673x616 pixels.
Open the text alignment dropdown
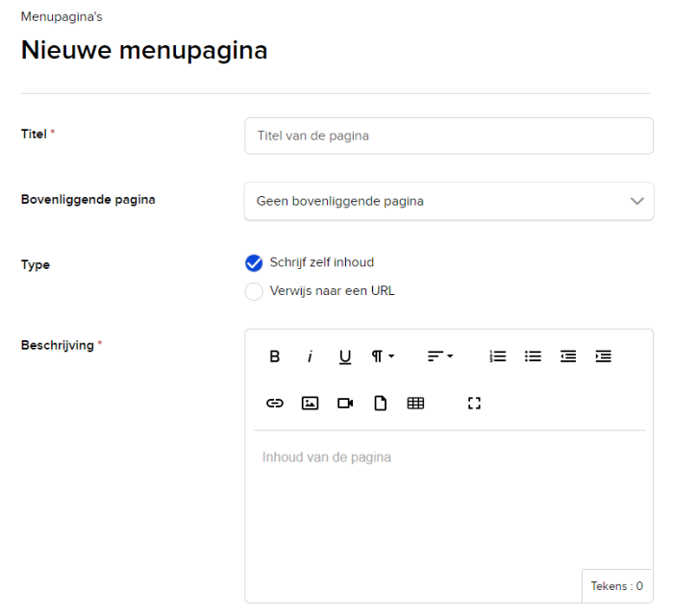click(x=440, y=357)
